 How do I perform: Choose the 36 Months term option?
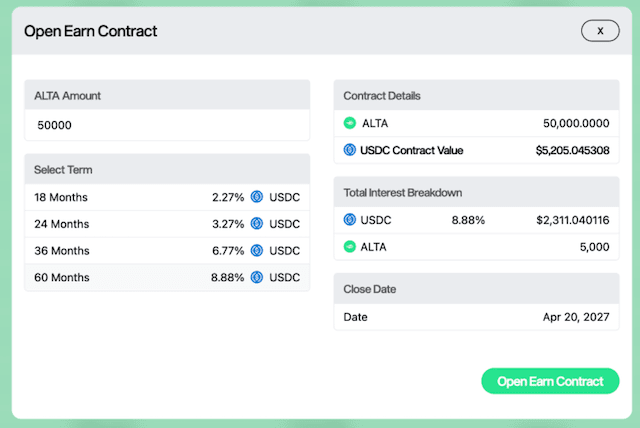tap(167, 251)
